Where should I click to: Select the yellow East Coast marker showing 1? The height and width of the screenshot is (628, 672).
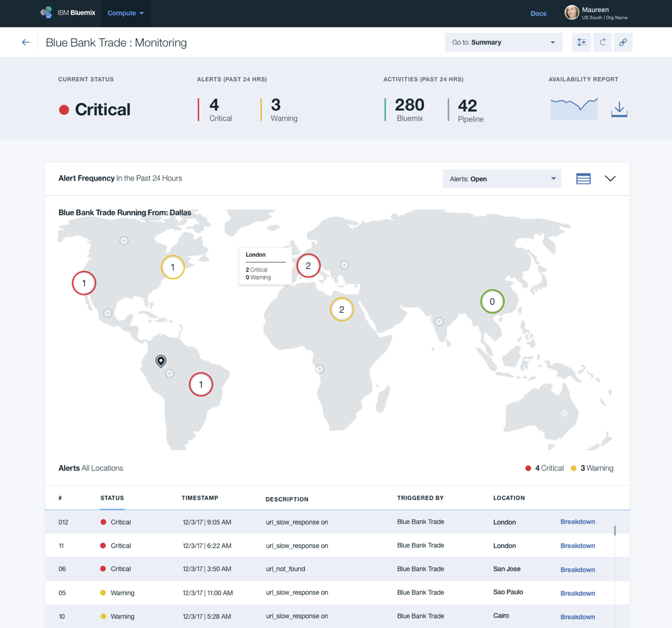(173, 267)
